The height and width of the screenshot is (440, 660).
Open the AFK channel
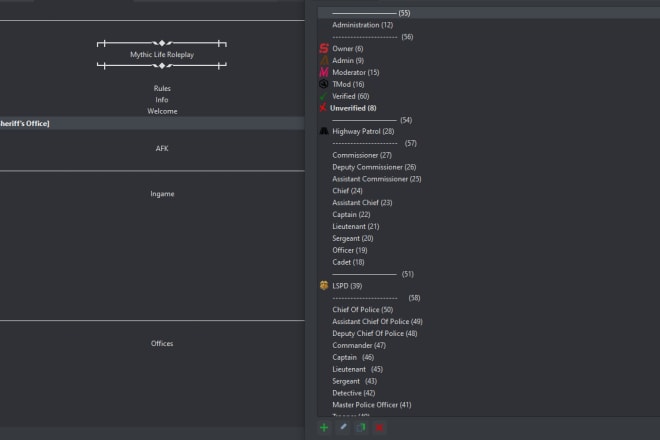tap(162, 148)
